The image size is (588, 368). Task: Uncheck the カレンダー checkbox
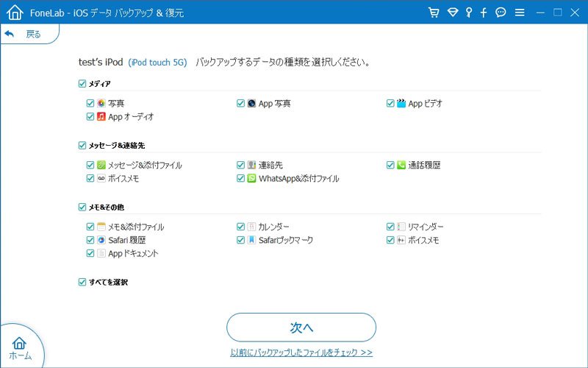point(241,227)
